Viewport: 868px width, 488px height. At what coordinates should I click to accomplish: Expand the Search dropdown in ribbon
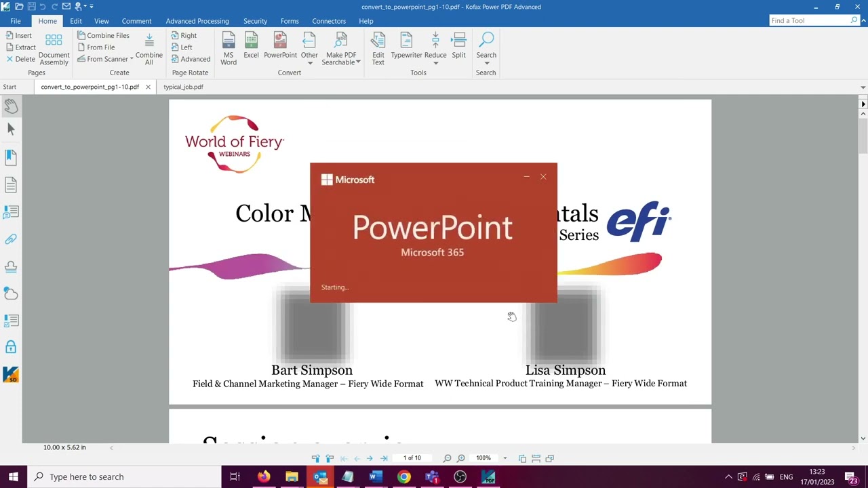click(486, 63)
